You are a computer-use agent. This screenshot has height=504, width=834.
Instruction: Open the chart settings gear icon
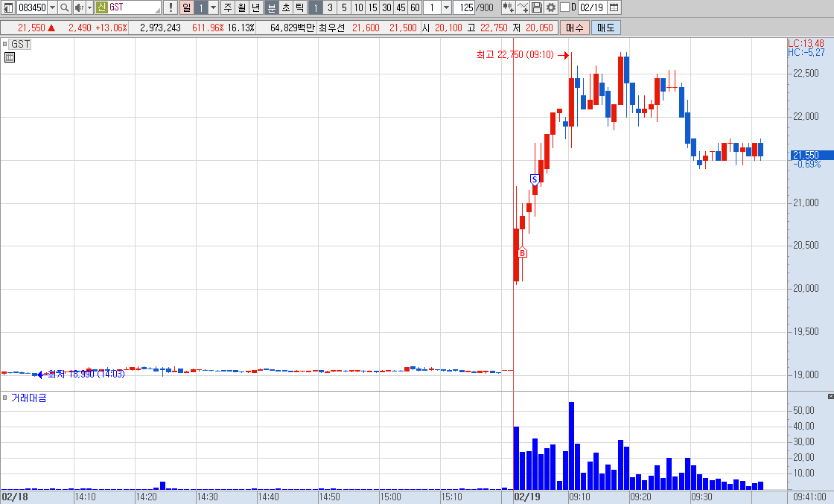[551, 7]
